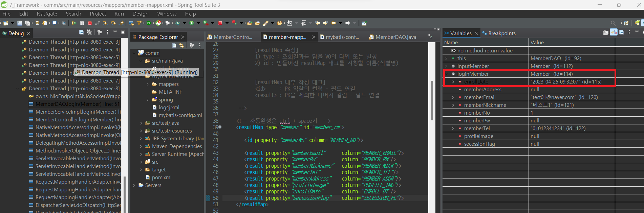Click the Step Into arrow icon
The height and width of the screenshot is (213, 644).
pos(105,23)
